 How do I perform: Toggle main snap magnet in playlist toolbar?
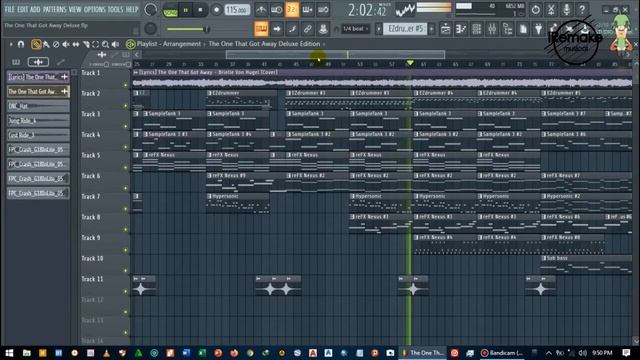pyautogui.click(x=21, y=44)
